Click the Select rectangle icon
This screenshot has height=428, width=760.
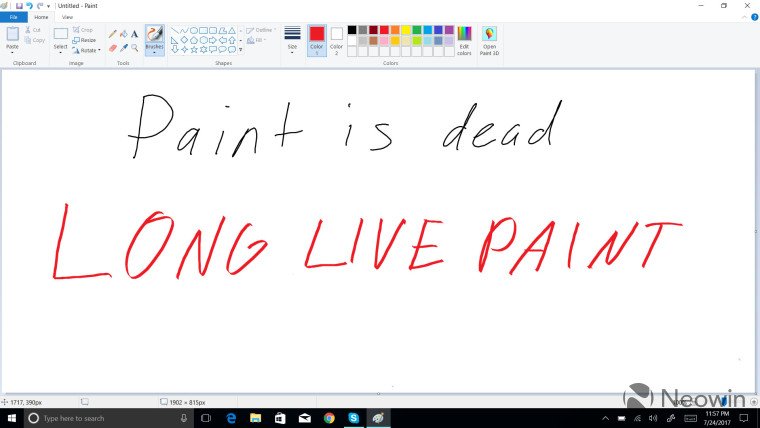pos(61,34)
